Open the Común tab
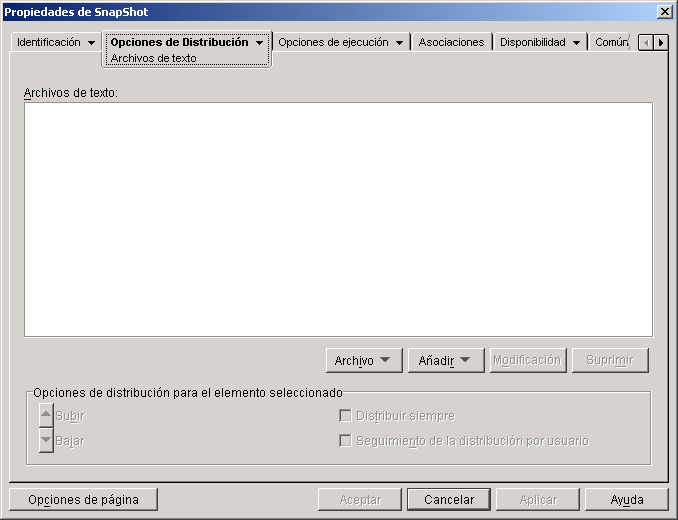This screenshot has height=520, width=678. pyautogui.click(x=611, y=42)
